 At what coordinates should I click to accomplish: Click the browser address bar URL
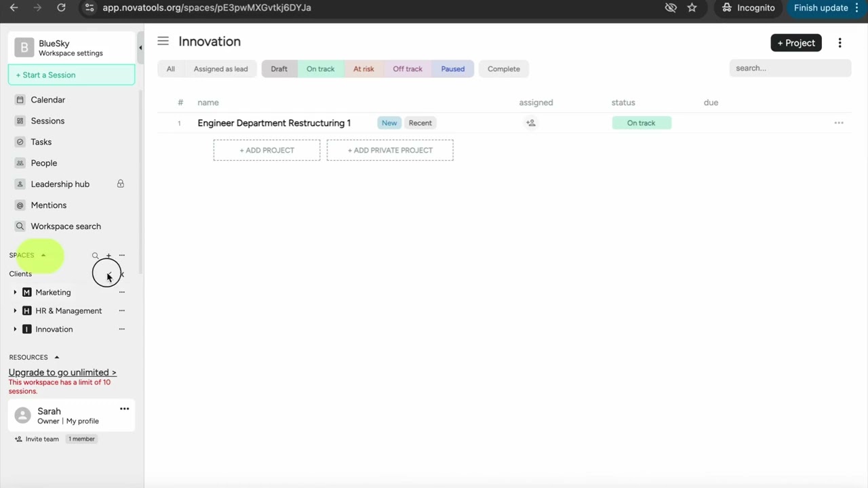(x=207, y=7)
